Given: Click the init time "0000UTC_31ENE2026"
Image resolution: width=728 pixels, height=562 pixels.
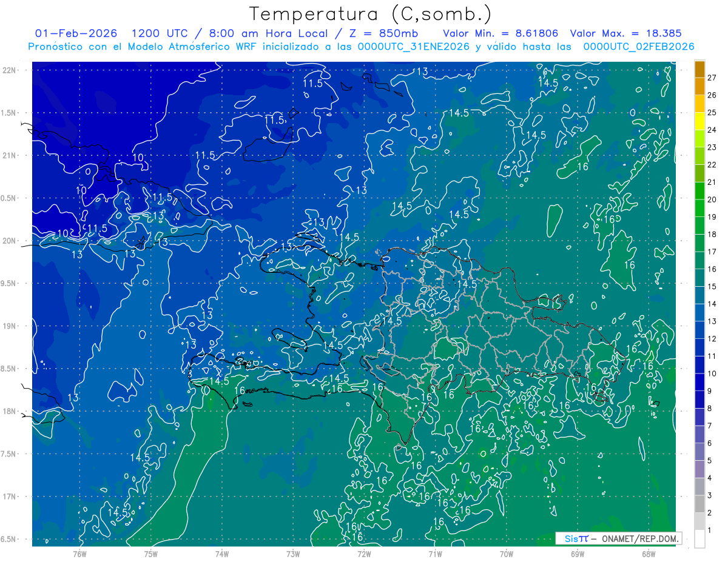Looking at the screenshot, I should point(414,47).
